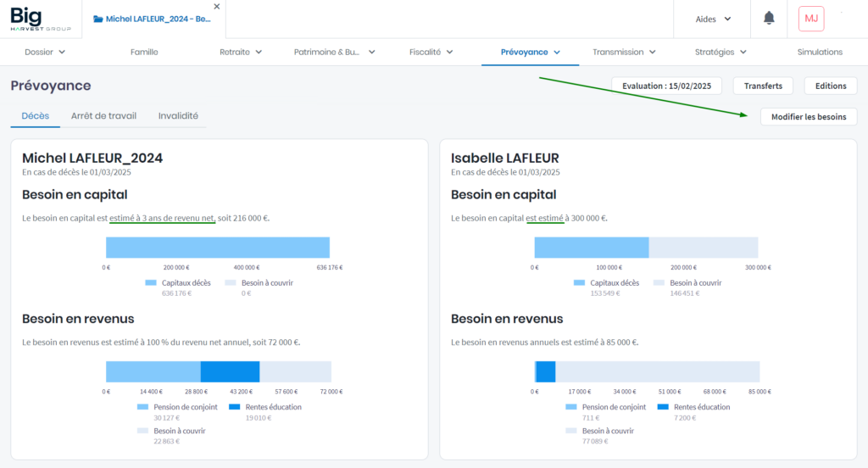Expand the Dossier menu

(x=45, y=52)
